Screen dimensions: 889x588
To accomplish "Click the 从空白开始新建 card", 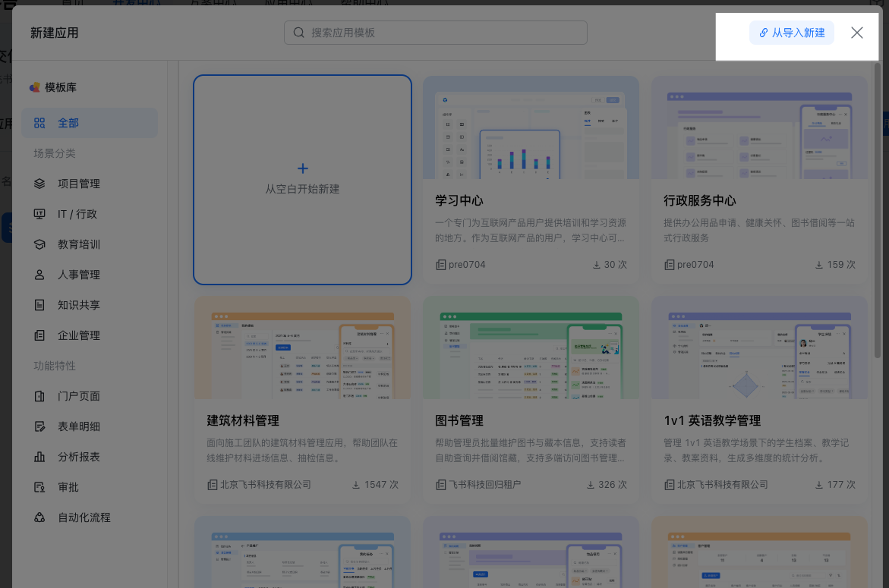I will point(302,180).
